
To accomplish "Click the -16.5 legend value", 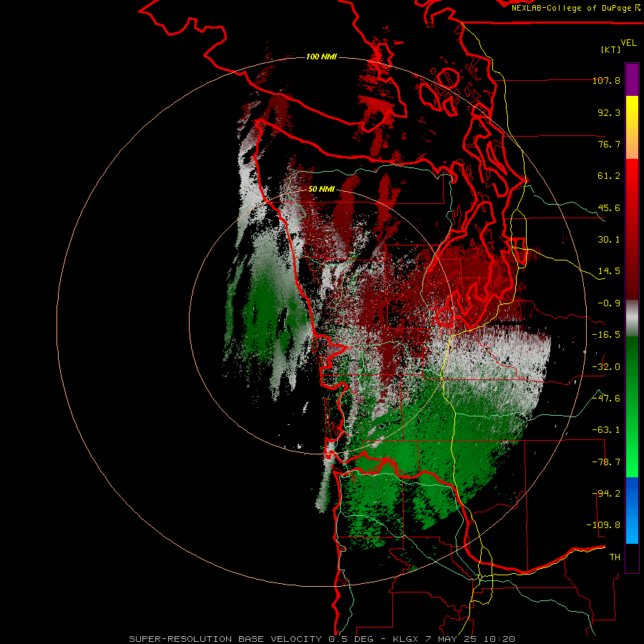I will 606,335.
